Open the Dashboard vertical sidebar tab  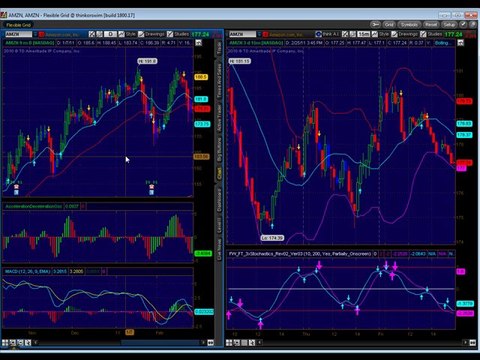219,200
